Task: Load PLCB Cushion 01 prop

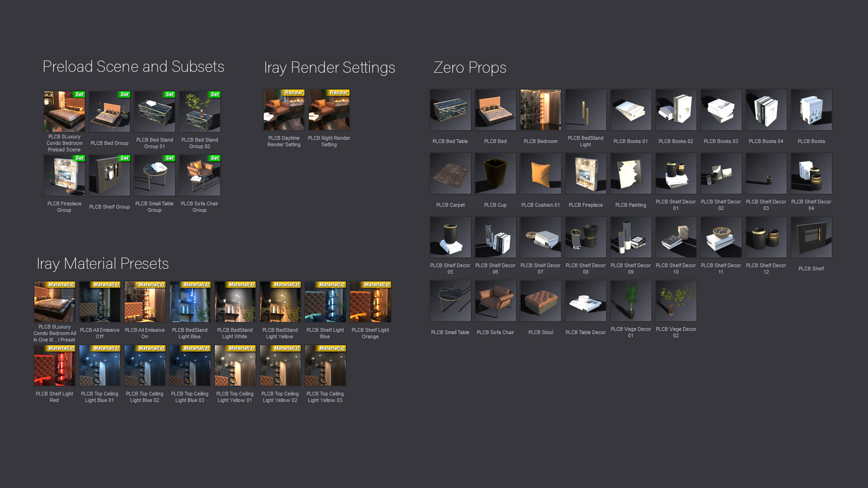Action: click(541, 174)
